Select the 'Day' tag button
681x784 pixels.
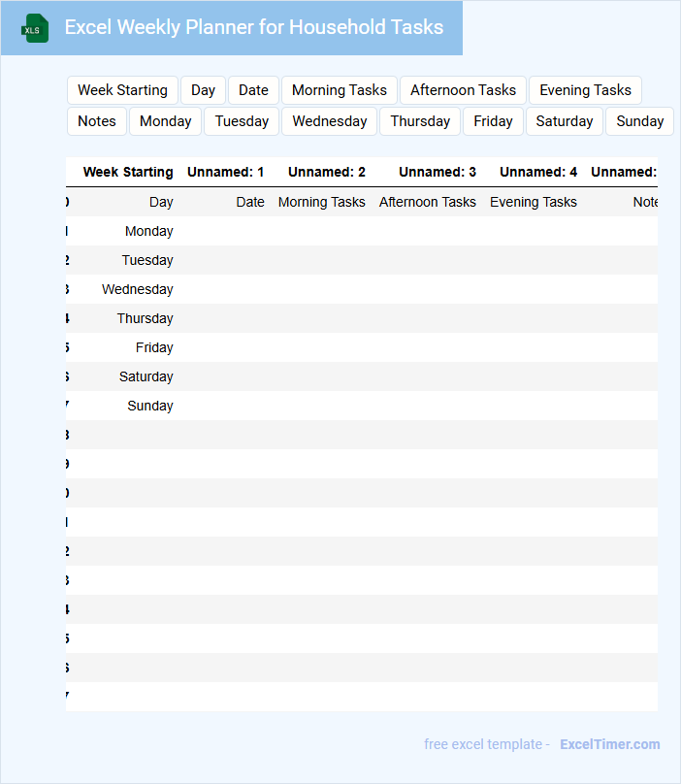coord(203,90)
